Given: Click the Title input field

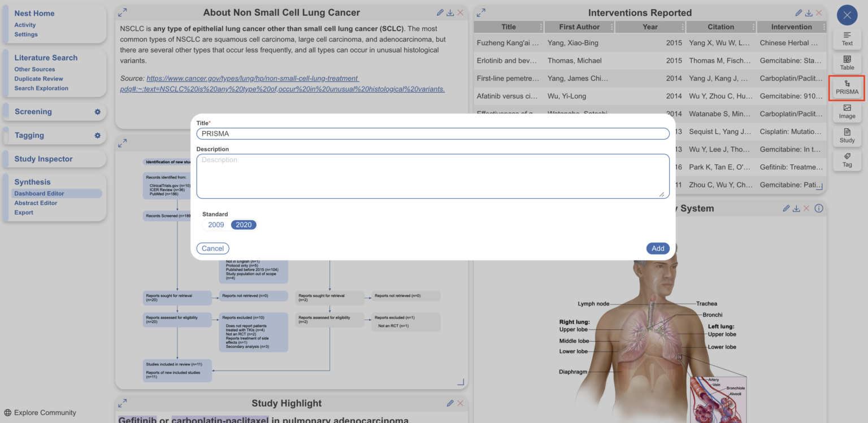Looking at the screenshot, I should pos(433,134).
